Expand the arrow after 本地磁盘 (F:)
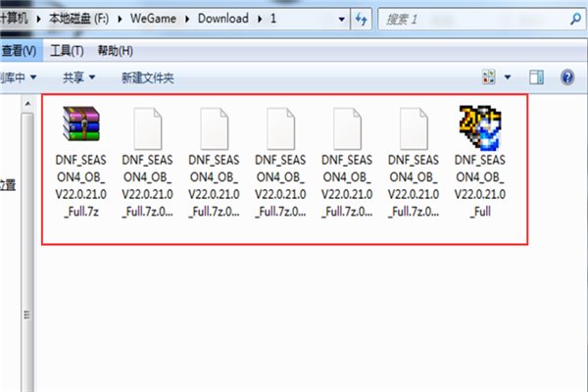 120,19
